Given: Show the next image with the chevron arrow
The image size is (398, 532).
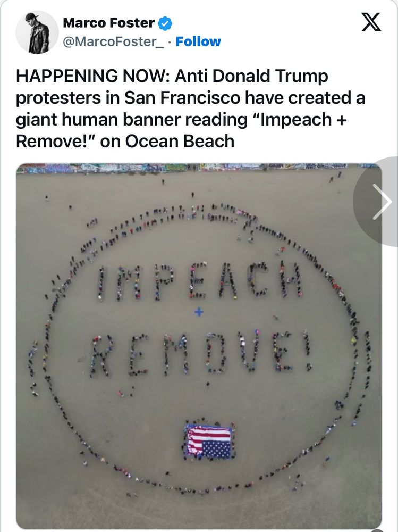Looking at the screenshot, I should click(x=382, y=202).
